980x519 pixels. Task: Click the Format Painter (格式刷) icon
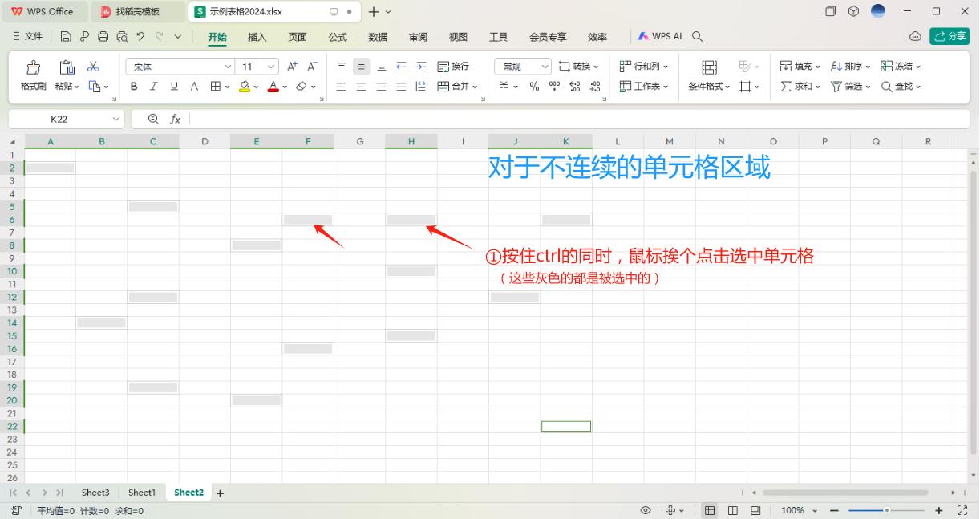point(33,67)
